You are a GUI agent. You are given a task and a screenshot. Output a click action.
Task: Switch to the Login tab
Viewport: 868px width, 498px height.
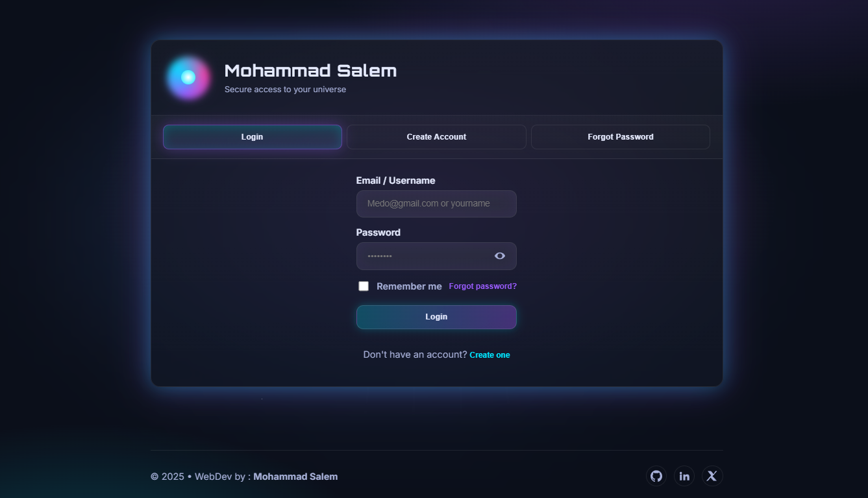tap(253, 137)
